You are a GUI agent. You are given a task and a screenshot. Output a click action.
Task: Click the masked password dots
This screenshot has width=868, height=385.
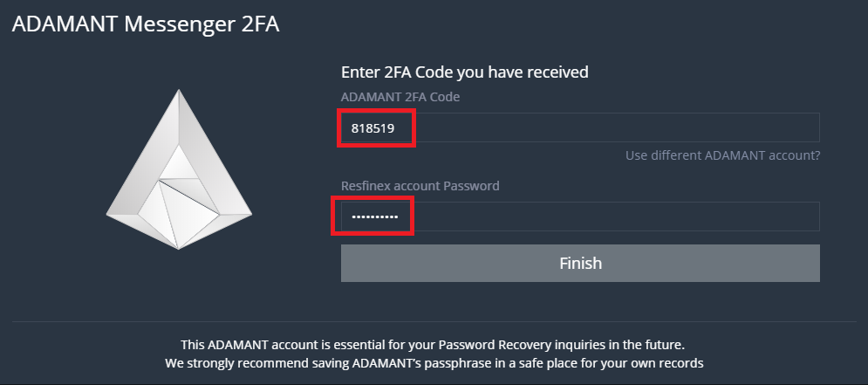pos(373,217)
